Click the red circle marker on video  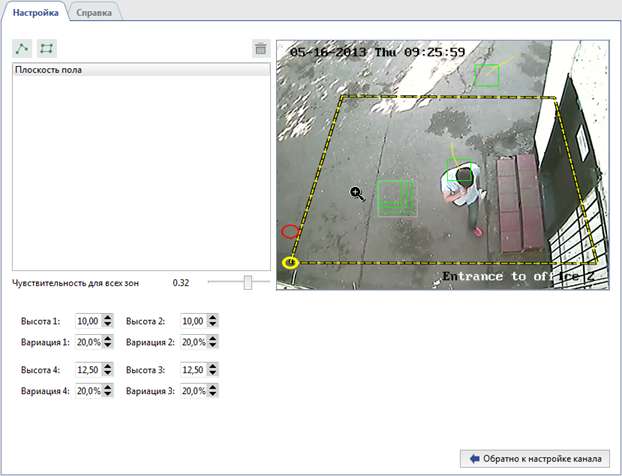290,231
